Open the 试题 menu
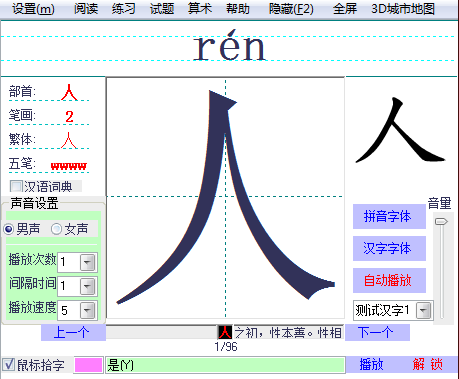459x379 pixels. [162, 9]
